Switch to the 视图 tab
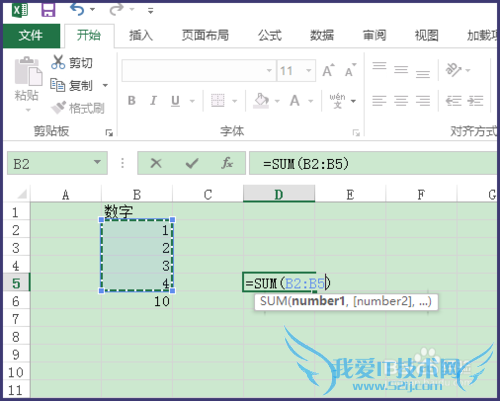500x401 pixels. click(426, 35)
